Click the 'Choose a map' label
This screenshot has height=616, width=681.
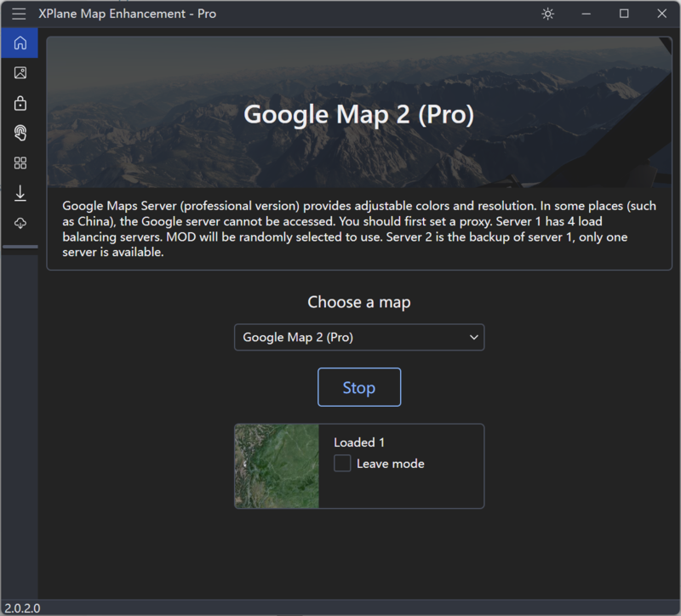(x=359, y=302)
